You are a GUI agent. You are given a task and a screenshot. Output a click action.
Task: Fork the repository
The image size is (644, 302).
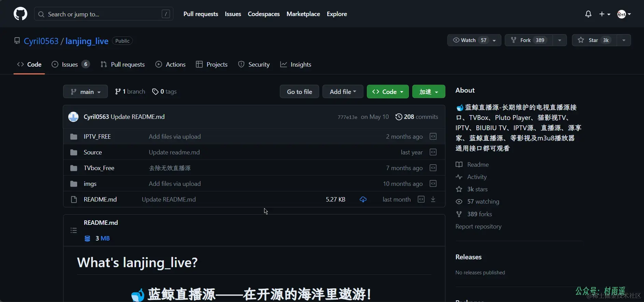(529, 40)
